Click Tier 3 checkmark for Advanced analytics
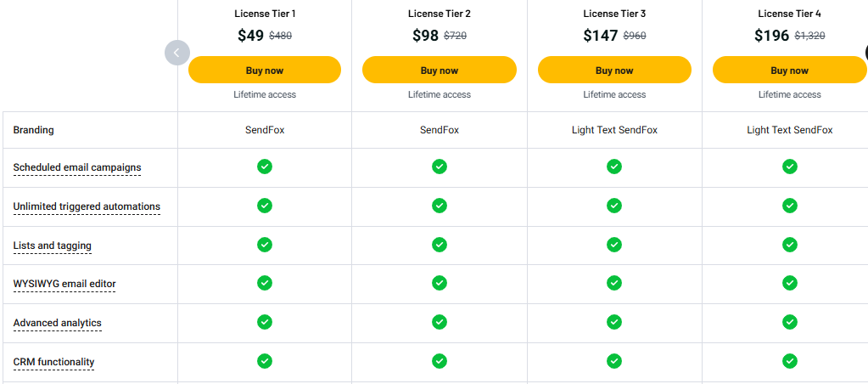Image resolution: width=868 pixels, height=384 pixels. [x=614, y=322]
